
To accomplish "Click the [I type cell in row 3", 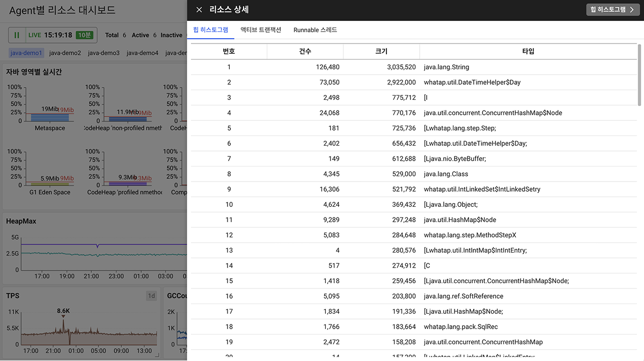I will [x=426, y=98].
